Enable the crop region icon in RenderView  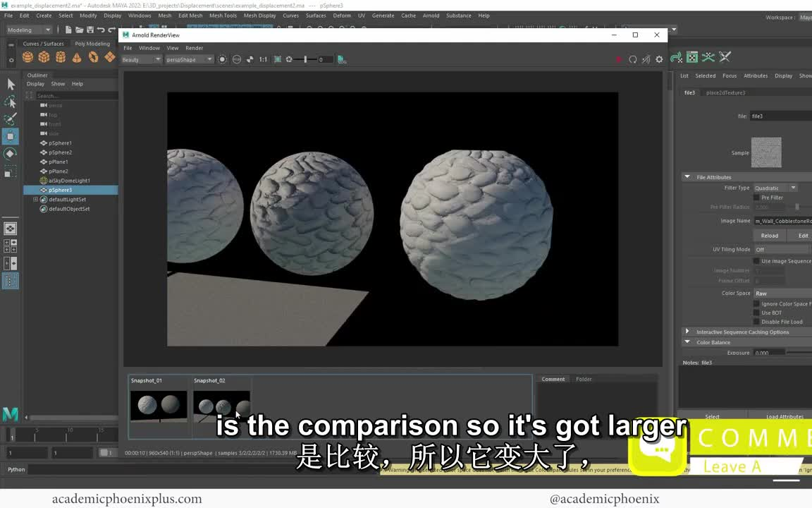point(278,59)
